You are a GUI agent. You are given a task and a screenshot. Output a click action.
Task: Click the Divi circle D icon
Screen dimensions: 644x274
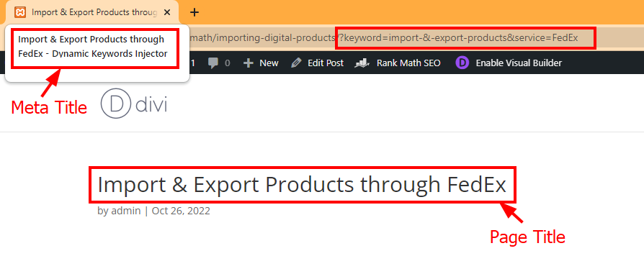click(x=462, y=63)
